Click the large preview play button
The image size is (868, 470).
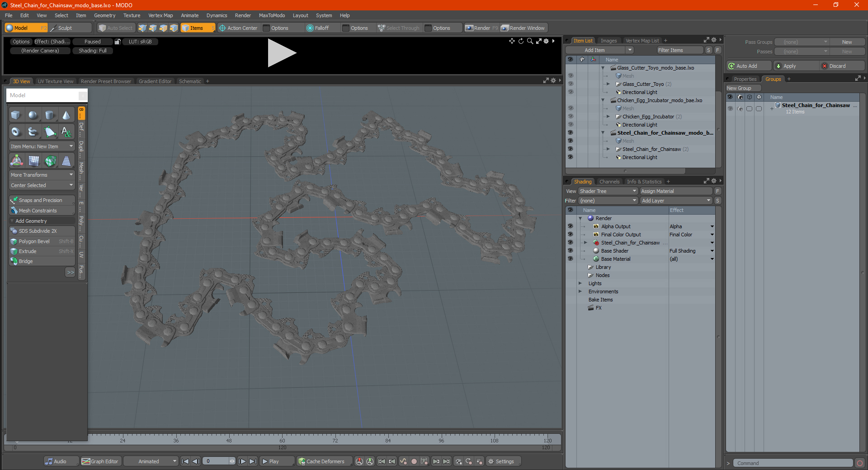tap(281, 53)
